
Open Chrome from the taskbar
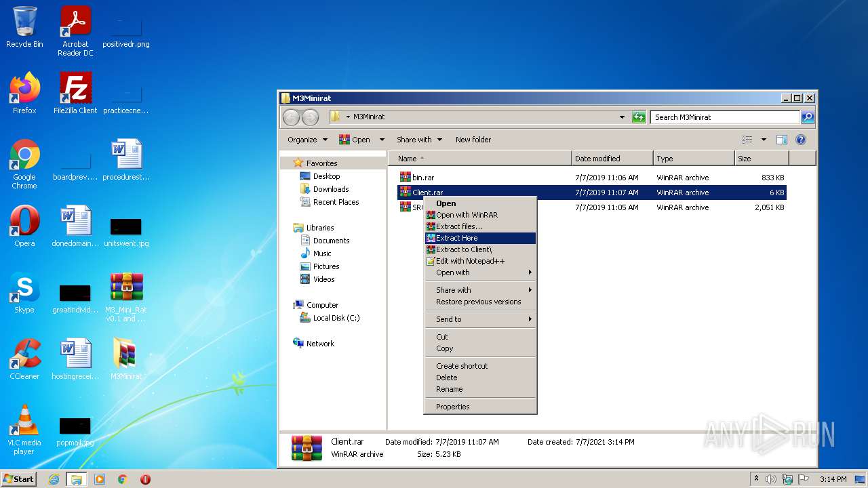[x=122, y=479]
